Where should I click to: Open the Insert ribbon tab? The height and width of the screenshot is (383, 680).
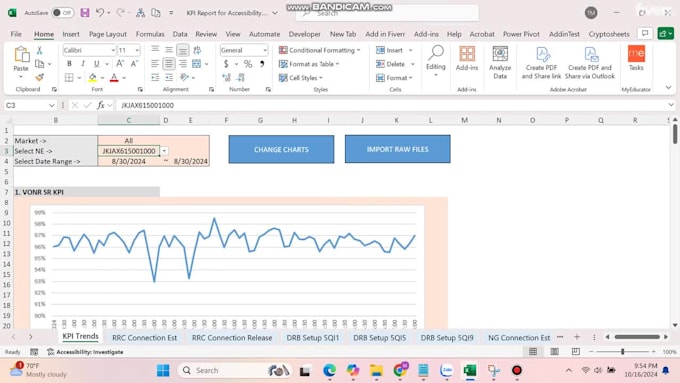coord(71,34)
